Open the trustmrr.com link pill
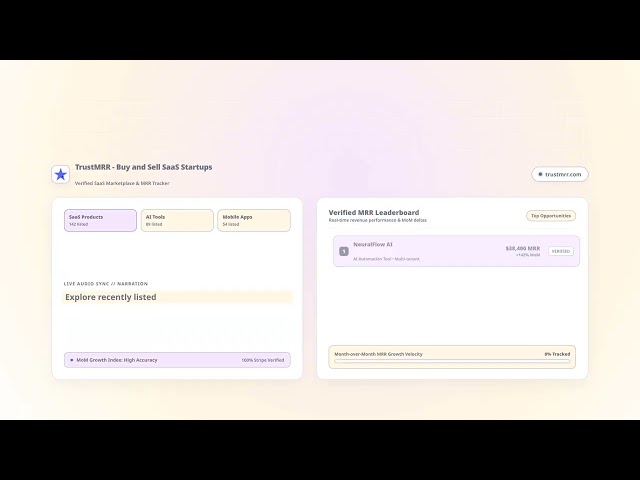Screen dimensions: 640x480 (x=560, y=174)
